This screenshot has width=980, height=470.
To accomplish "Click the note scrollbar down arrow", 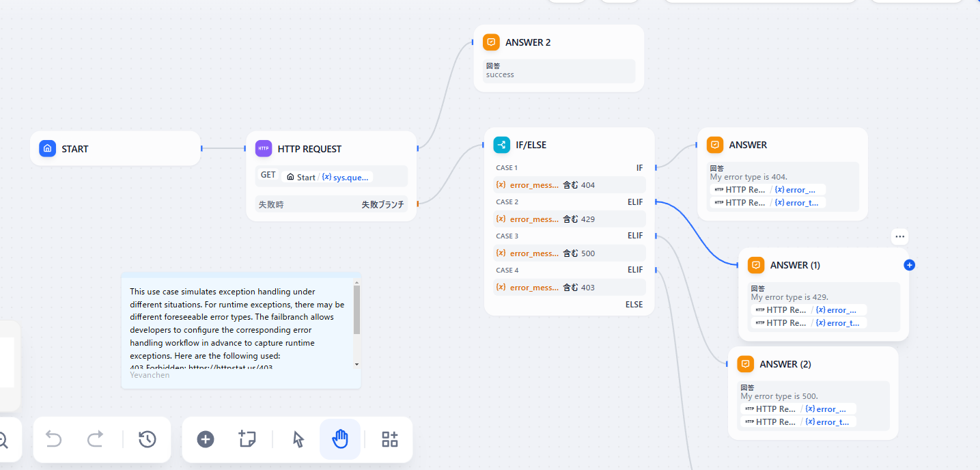I will 356,364.
